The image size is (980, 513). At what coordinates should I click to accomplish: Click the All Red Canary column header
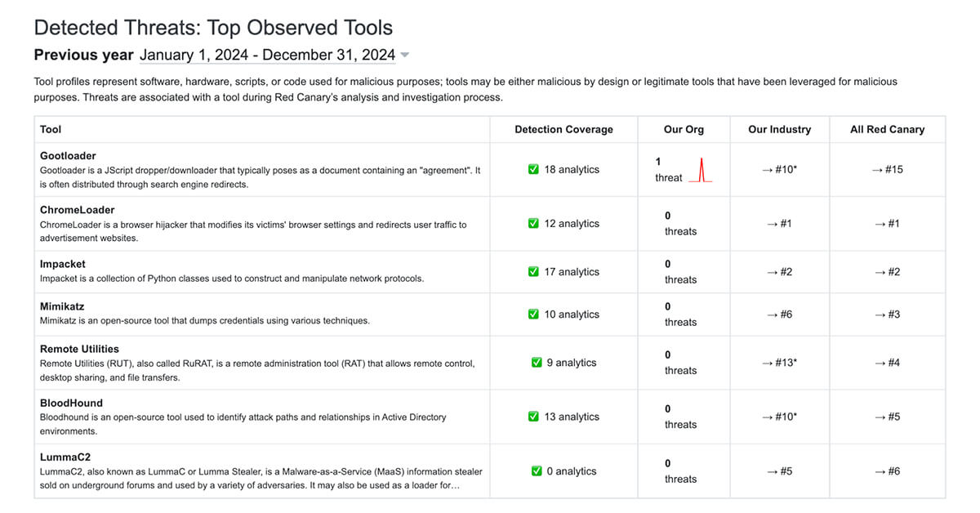[x=887, y=129]
